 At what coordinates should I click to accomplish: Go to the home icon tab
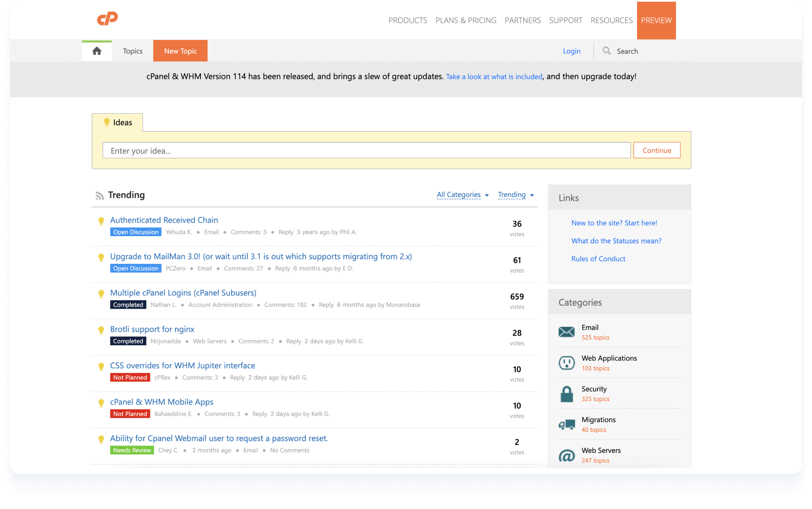tap(97, 51)
